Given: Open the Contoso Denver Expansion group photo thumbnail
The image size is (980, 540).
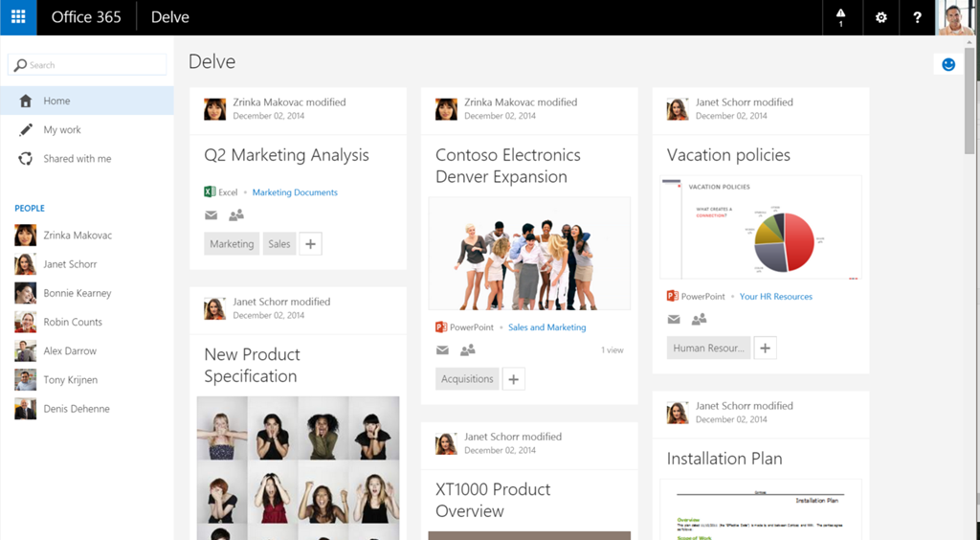Looking at the screenshot, I should [529, 254].
